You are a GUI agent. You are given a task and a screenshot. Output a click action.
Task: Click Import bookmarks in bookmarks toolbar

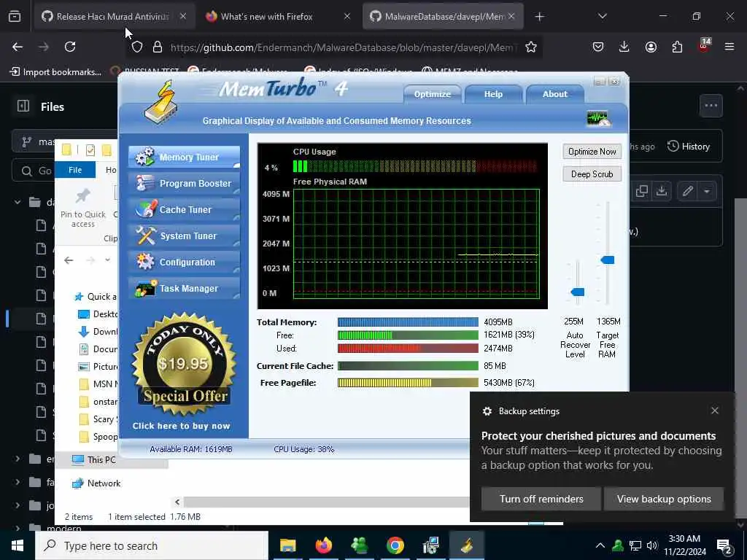pos(55,72)
